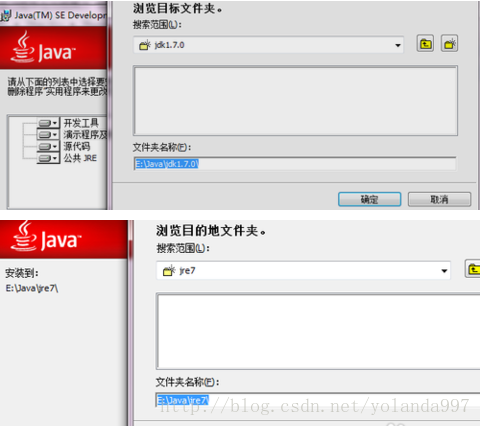This screenshot has width=481, height=426.
Task: Open the 开发工具 feature drive dropdown
Action: pos(48,123)
